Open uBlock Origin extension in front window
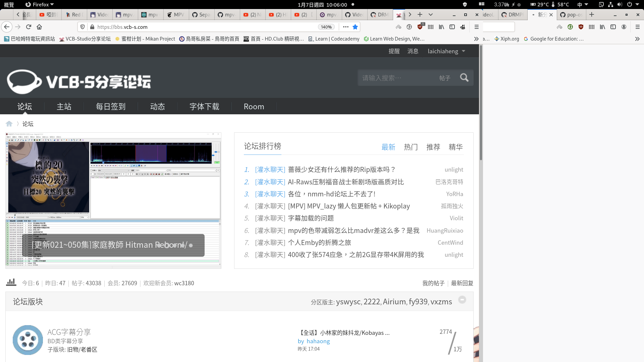Viewport: 644px width, 362px height. pyautogui.click(x=420, y=27)
